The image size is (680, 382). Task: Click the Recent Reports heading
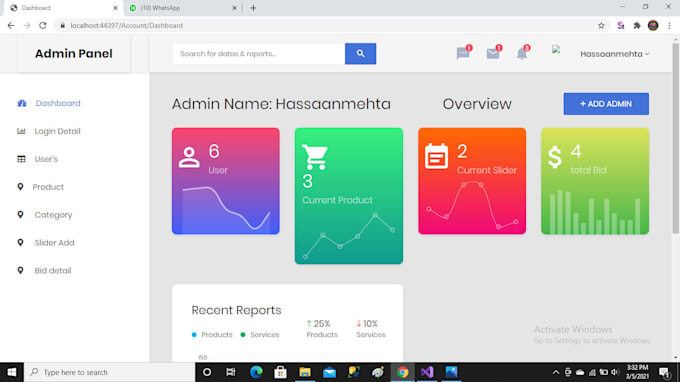236,310
